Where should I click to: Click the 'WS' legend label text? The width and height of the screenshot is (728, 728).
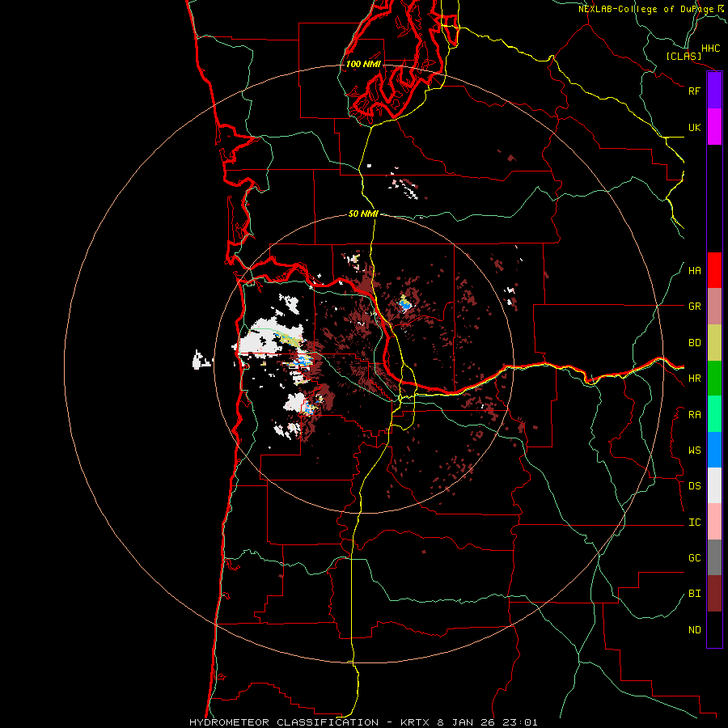pyautogui.click(x=694, y=451)
